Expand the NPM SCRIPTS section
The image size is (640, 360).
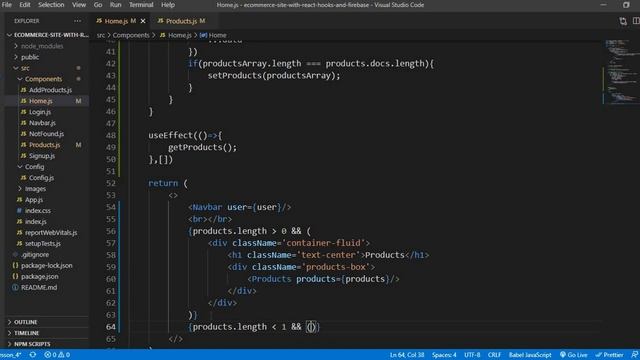click(32, 344)
